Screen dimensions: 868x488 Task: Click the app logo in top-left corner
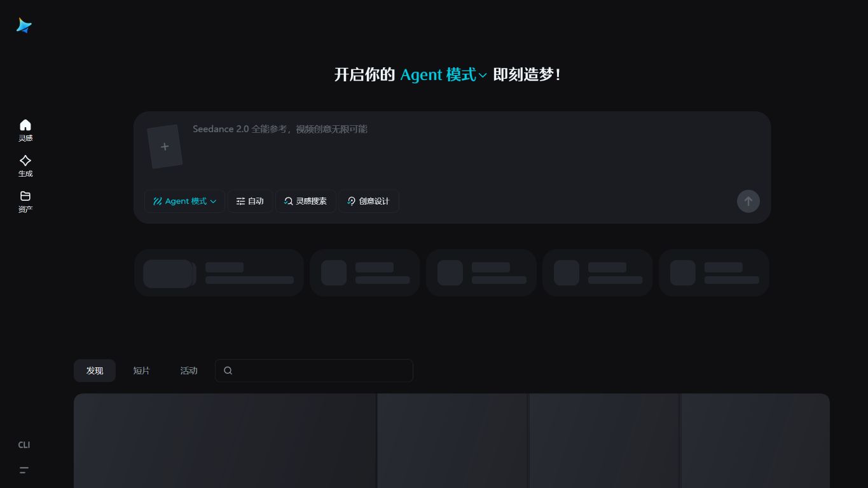(x=24, y=25)
